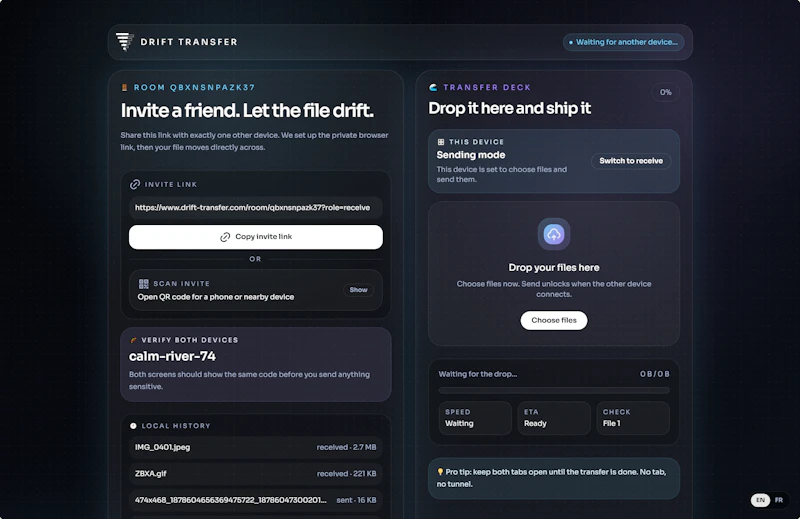Viewport: 800px width, 519px height.
Task: Click the clock icon beside LOCAL HISTORY
Action: coord(133,426)
